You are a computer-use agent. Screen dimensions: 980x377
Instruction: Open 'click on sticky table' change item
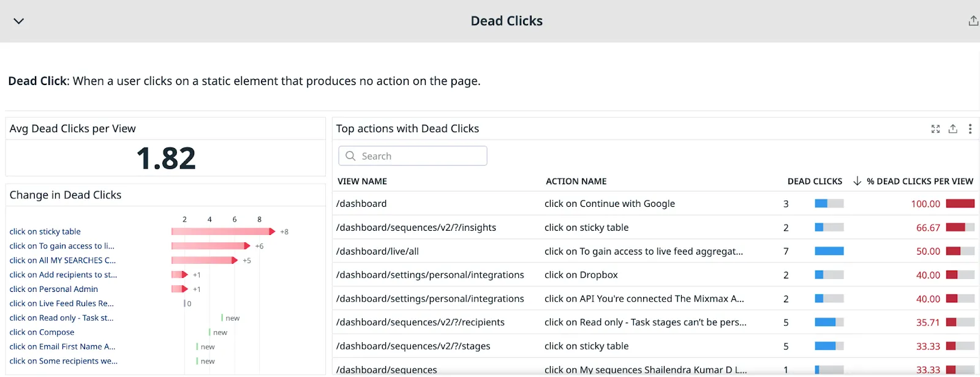tap(45, 232)
